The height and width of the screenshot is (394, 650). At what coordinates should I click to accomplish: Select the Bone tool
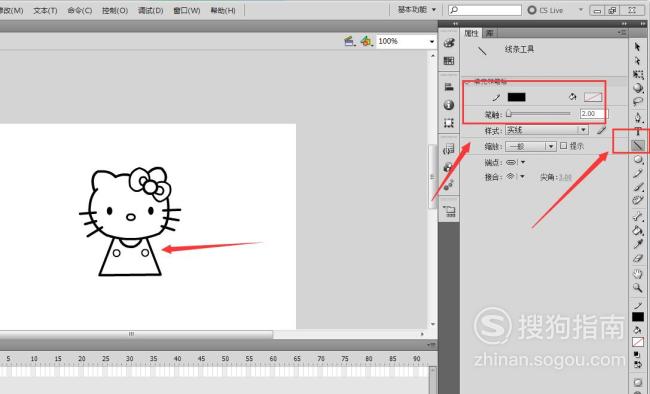pos(638,216)
